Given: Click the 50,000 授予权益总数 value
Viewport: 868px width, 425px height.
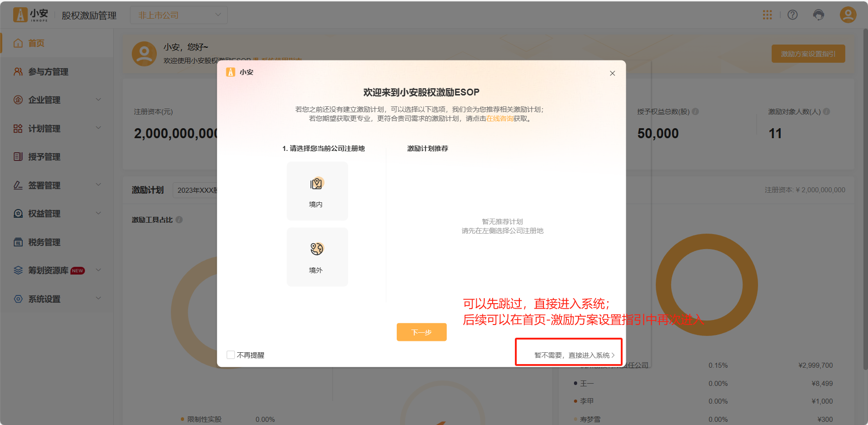Looking at the screenshot, I should coord(658,133).
